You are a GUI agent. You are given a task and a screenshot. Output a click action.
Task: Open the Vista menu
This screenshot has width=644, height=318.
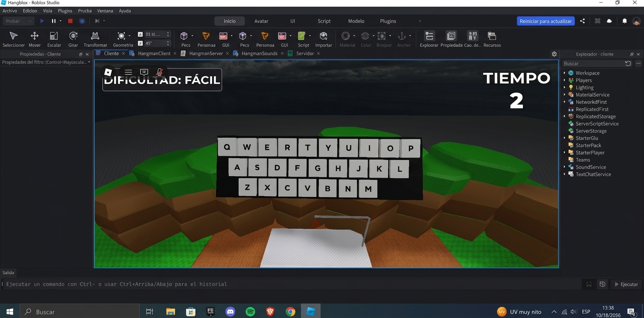(x=47, y=11)
